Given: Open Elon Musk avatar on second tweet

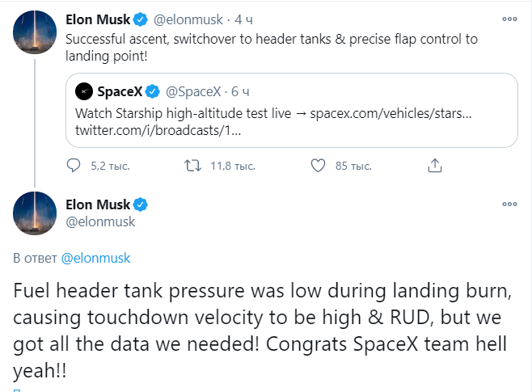Looking at the screenshot, I should click(34, 213).
